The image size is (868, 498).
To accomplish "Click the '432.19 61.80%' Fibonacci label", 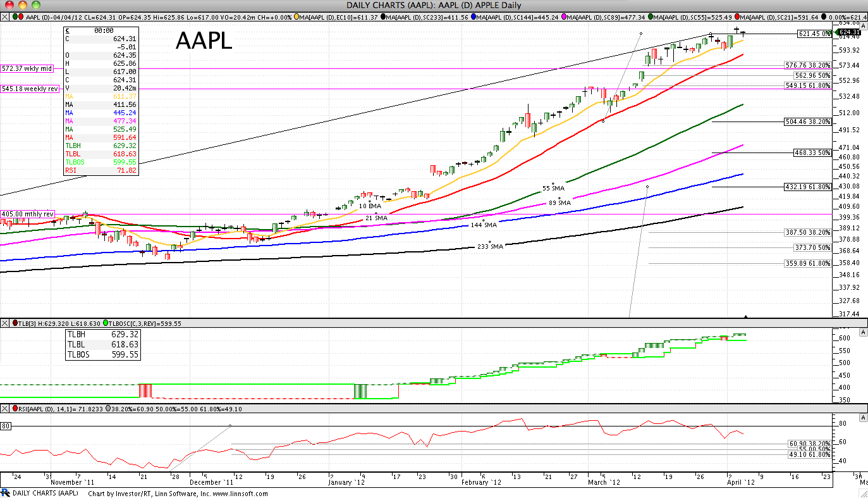I will coord(808,187).
